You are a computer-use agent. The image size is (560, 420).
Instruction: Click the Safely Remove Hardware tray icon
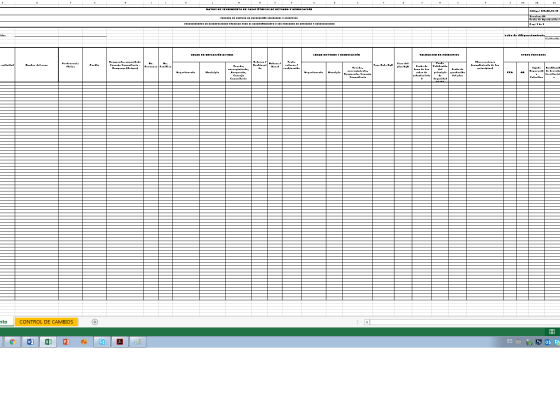(x=529, y=342)
